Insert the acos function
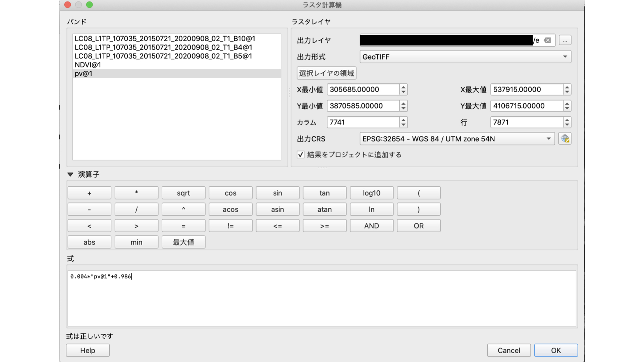 (230, 209)
